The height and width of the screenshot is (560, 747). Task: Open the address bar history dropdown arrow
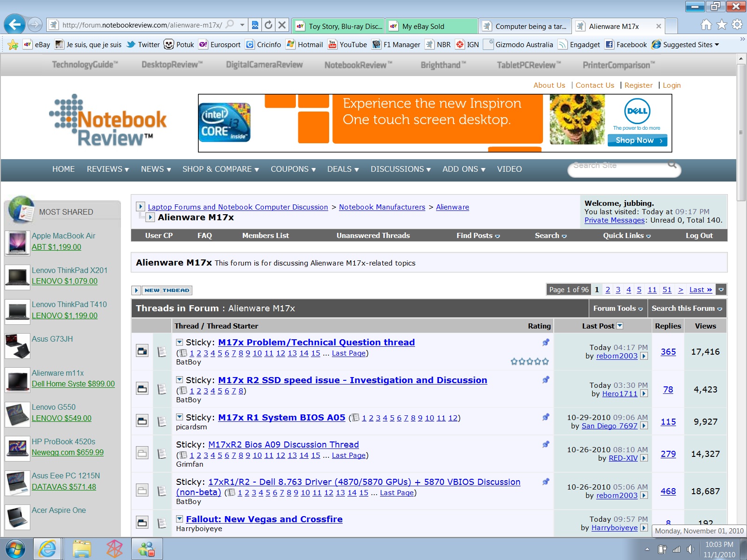click(x=242, y=25)
